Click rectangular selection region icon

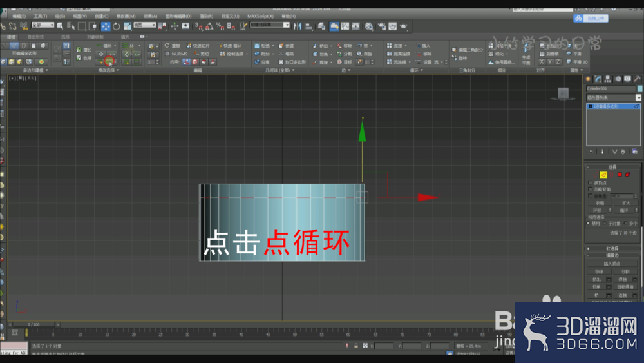[82, 26]
